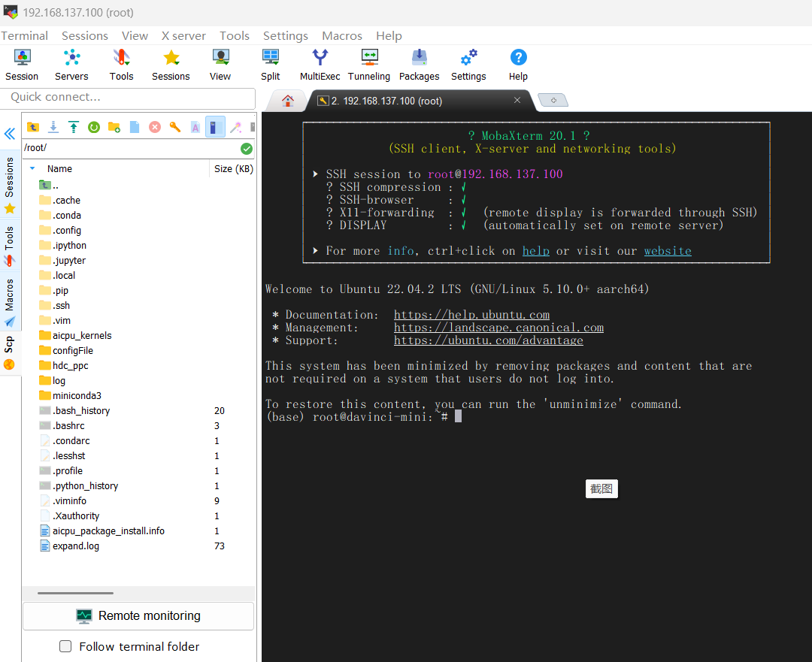Click the Size (KB) column header
812x662 pixels.
[234, 169]
